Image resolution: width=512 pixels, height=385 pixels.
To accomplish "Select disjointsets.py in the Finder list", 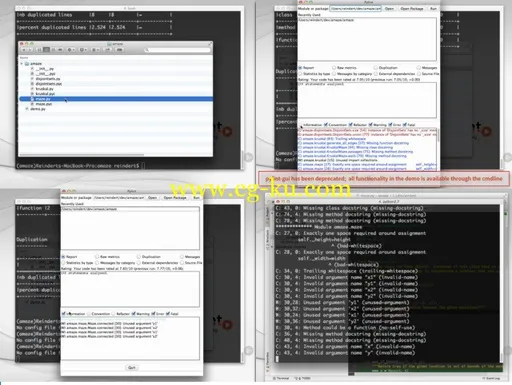I will tap(48, 79).
